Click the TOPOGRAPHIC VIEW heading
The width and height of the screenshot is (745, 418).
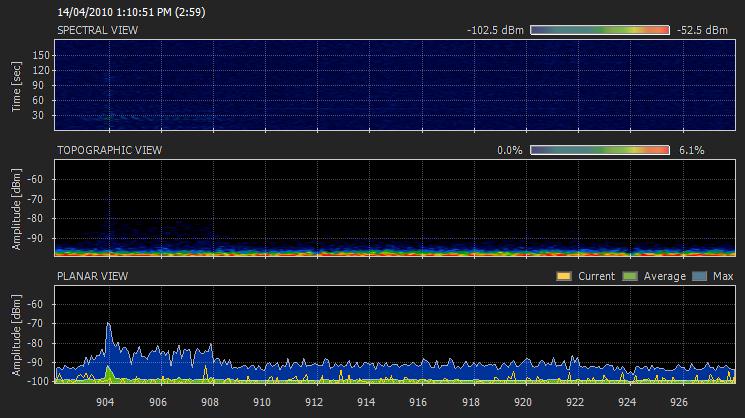(109, 150)
